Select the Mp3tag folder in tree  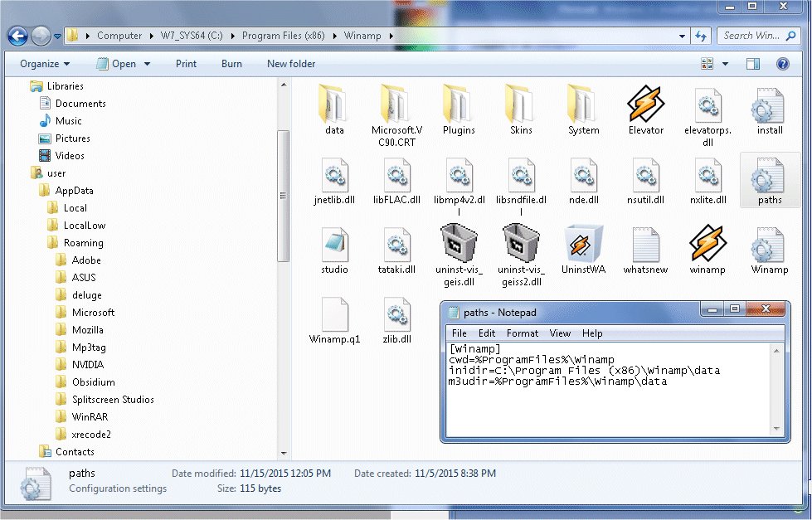click(x=80, y=347)
